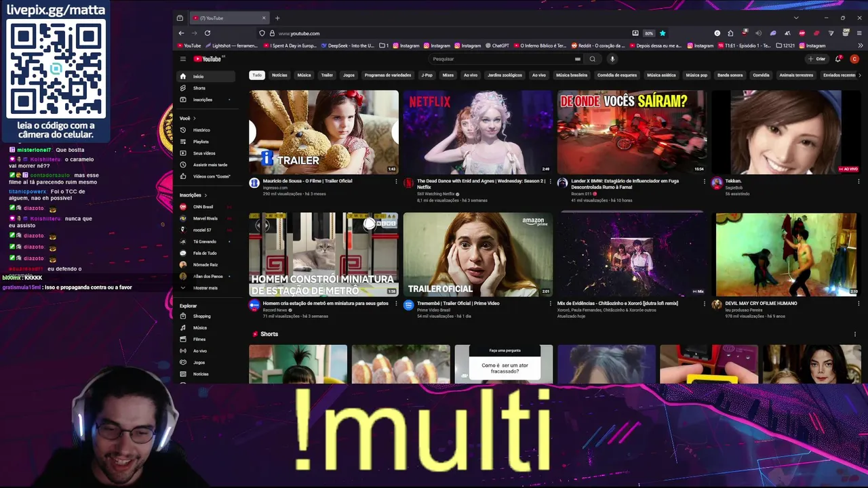Open Tá Gravando channel subscription
The width and height of the screenshot is (868, 488).
click(x=206, y=241)
